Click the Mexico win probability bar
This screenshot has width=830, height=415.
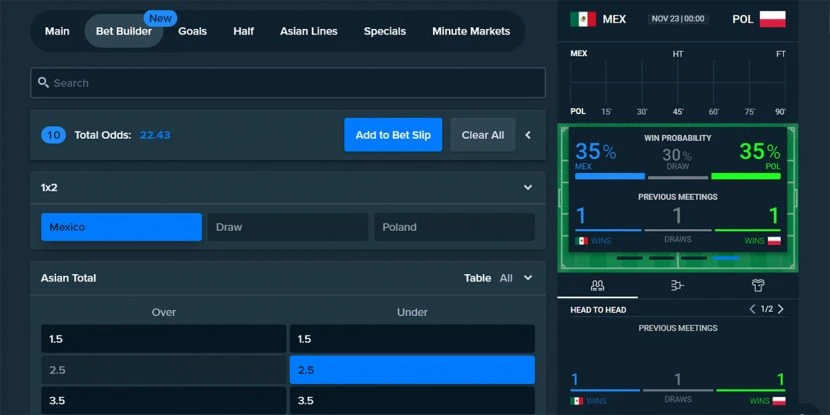[609, 176]
